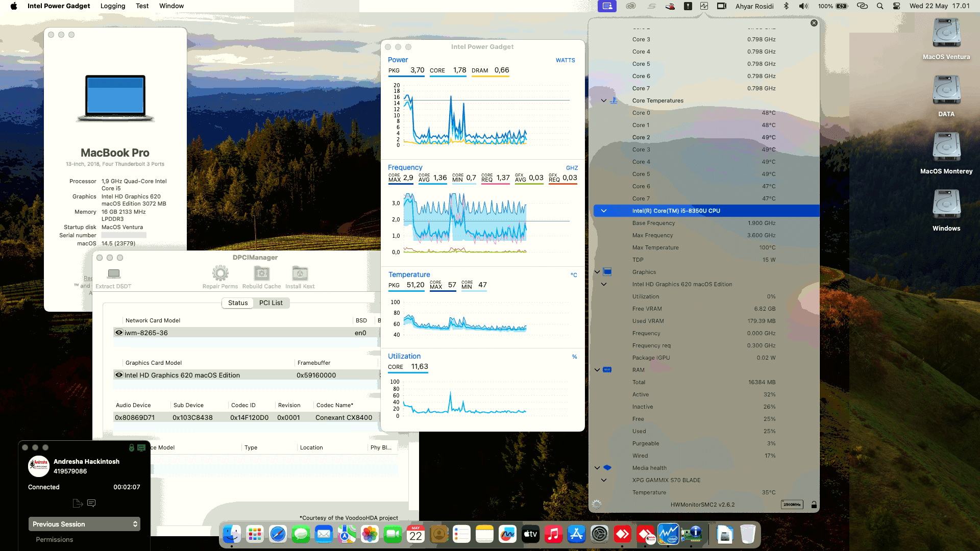
Task: Open Spotlight search from the menu bar
Action: pos(879,6)
